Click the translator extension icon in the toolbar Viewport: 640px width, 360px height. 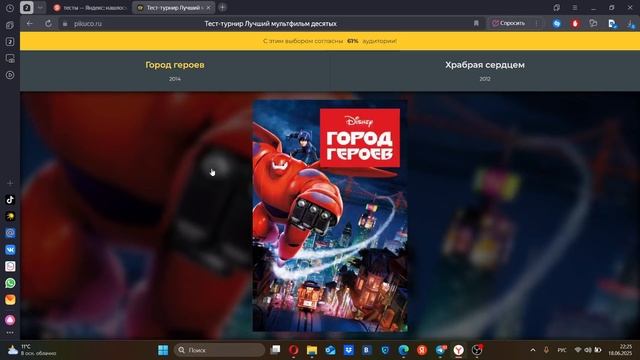[612, 24]
